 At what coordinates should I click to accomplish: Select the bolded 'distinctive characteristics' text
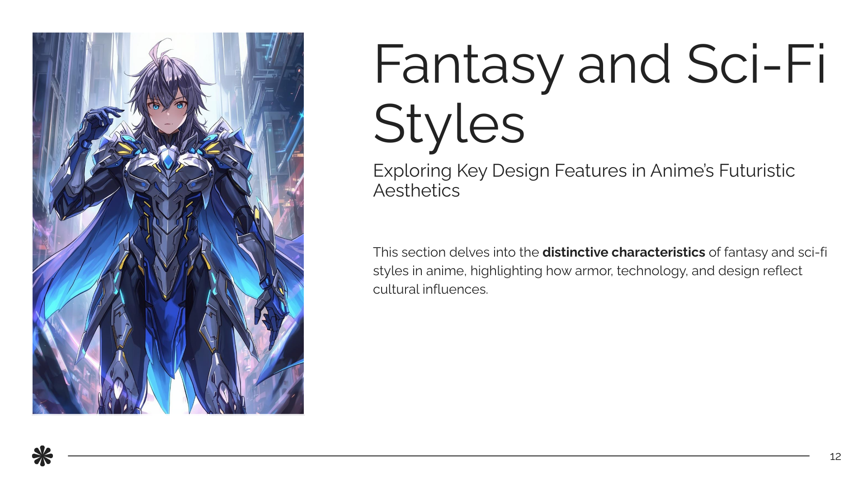pyautogui.click(x=624, y=252)
